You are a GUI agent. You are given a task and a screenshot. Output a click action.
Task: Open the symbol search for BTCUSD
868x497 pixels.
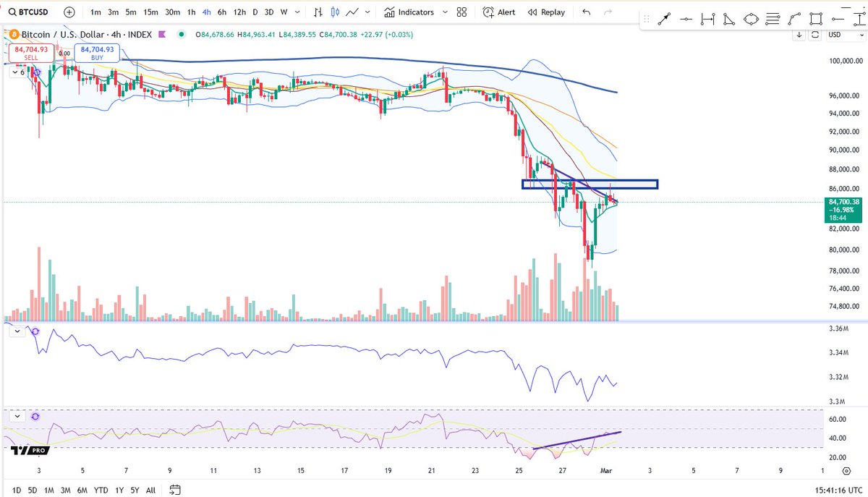[x=33, y=12]
